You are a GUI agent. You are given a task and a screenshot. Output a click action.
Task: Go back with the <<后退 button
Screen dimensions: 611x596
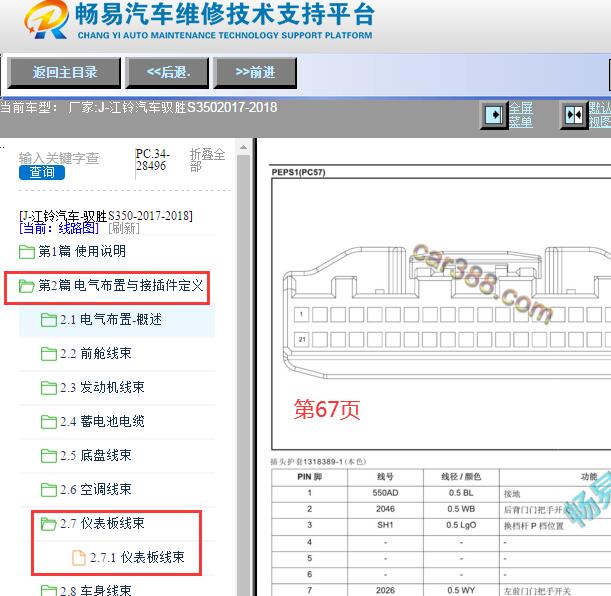(167, 72)
